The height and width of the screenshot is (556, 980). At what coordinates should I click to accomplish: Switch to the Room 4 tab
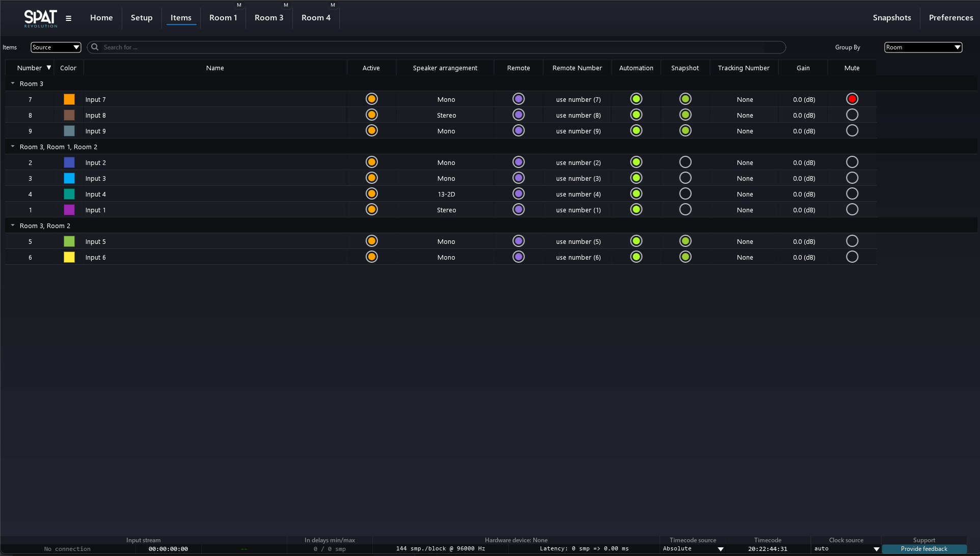(316, 18)
